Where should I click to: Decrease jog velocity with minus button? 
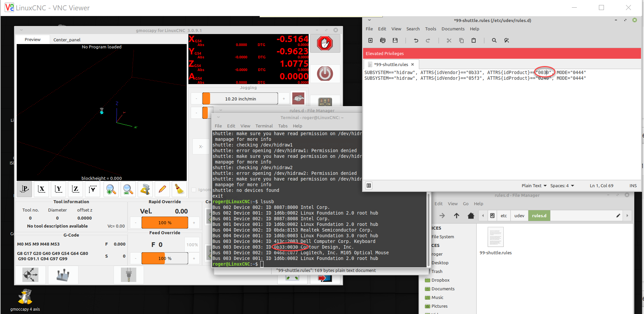[x=196, y=98]
